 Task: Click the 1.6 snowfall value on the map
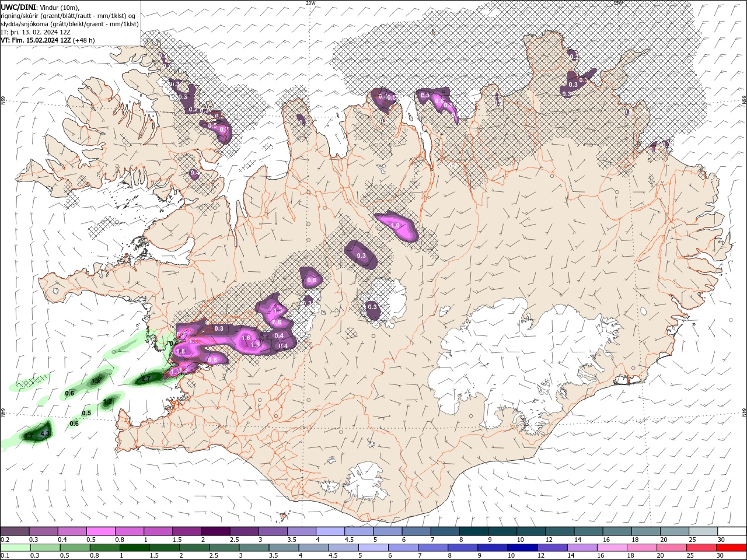pos(246,338)
